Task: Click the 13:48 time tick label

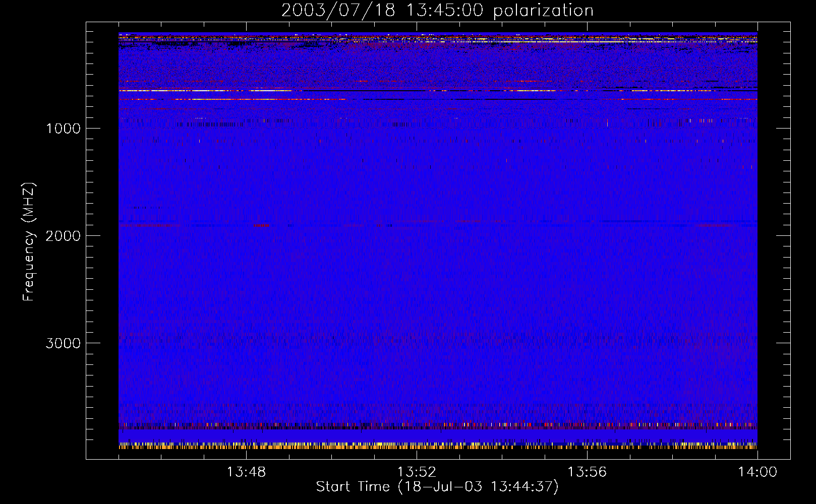Action: pyautogui.click(x=246, y=472)
